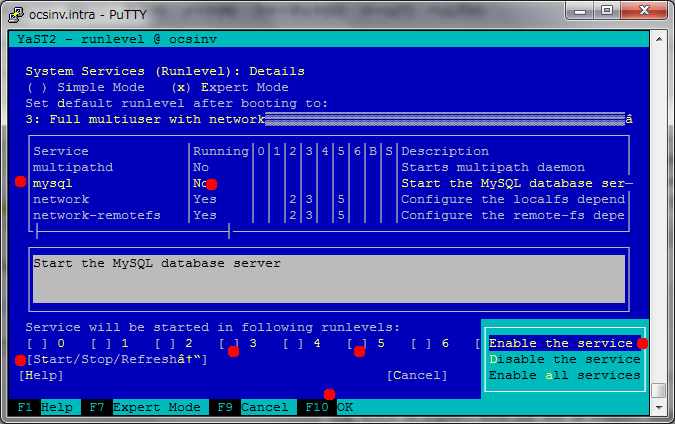
Task: Click the PuTTY scrollbar up arrow
Action: coord(659,39)
